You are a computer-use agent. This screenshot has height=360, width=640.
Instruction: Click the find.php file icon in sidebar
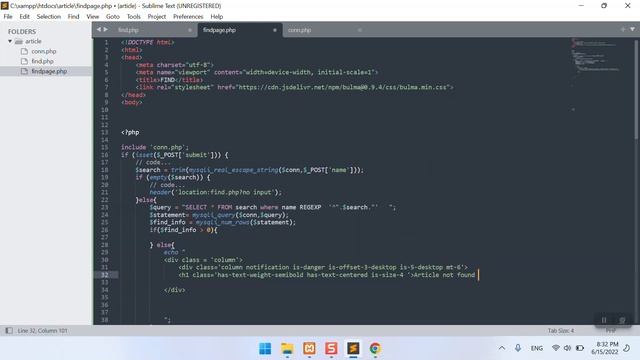24,61
